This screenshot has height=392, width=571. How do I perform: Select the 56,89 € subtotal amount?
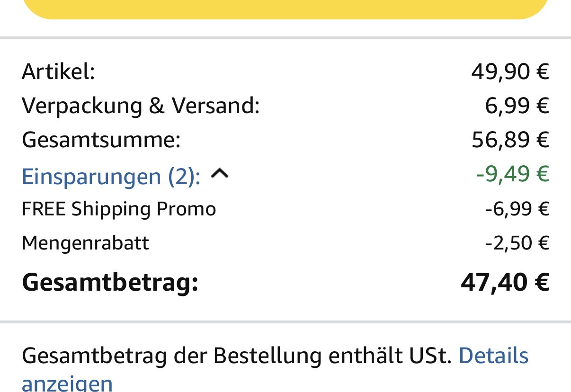(x=510, y=140)
